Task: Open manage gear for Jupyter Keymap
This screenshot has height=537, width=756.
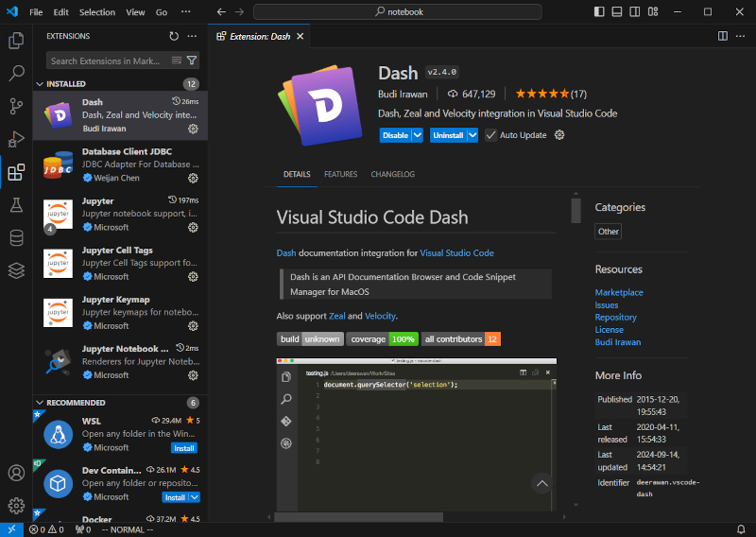Action: click(193, 325)
